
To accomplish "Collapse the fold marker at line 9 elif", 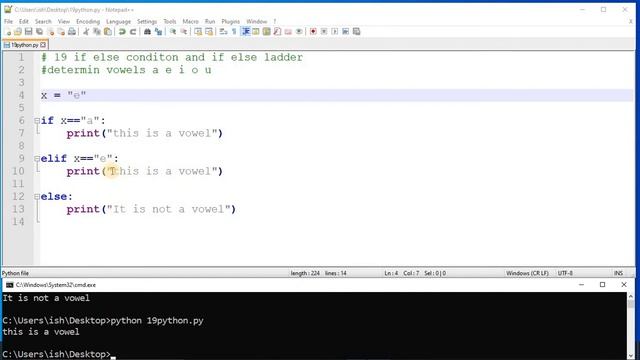I will [x=37, y=159].
